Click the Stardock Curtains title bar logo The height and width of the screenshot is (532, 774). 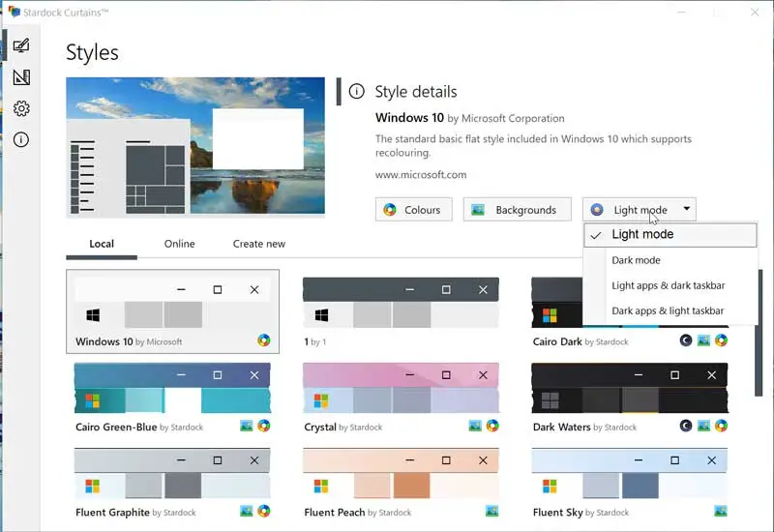tap(15, 12)
